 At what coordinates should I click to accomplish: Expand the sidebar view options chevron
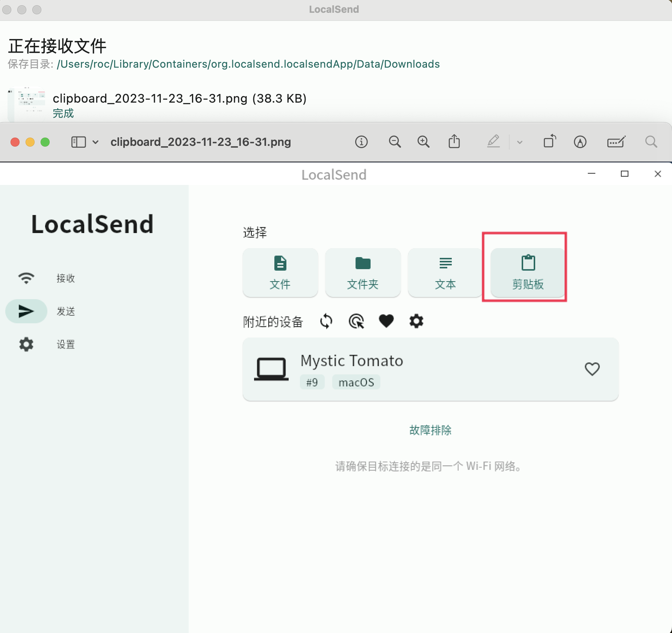click(x=95, y=142)
